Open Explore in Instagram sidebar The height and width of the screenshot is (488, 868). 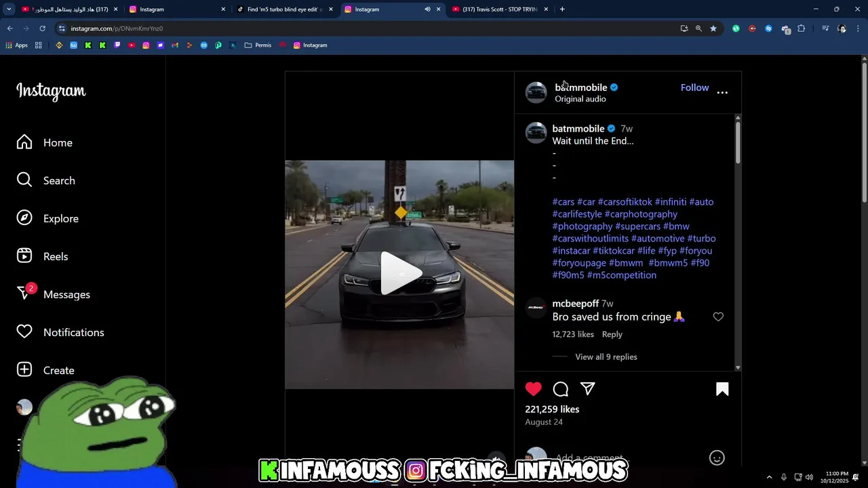pos(47,218)
